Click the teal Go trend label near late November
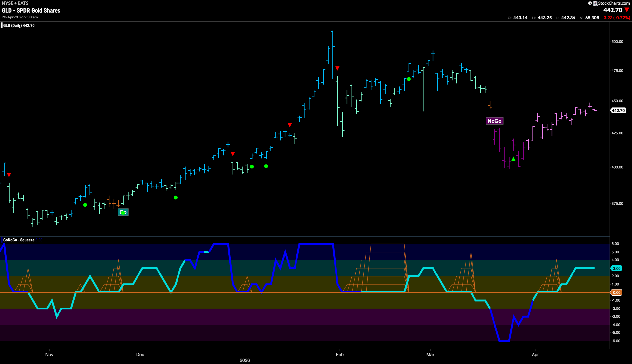This screenshot has width=632, height=364. (123, 212)
